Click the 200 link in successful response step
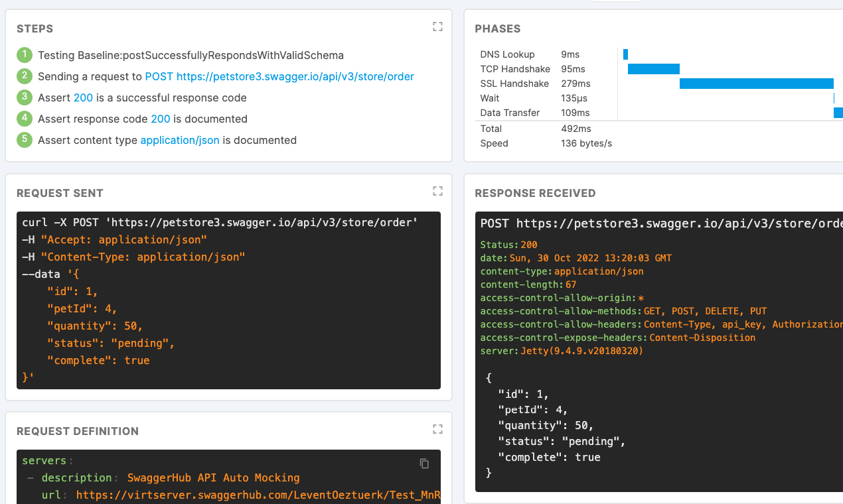The height and width of the screenshot is (504, 843). tap(83, 98)
